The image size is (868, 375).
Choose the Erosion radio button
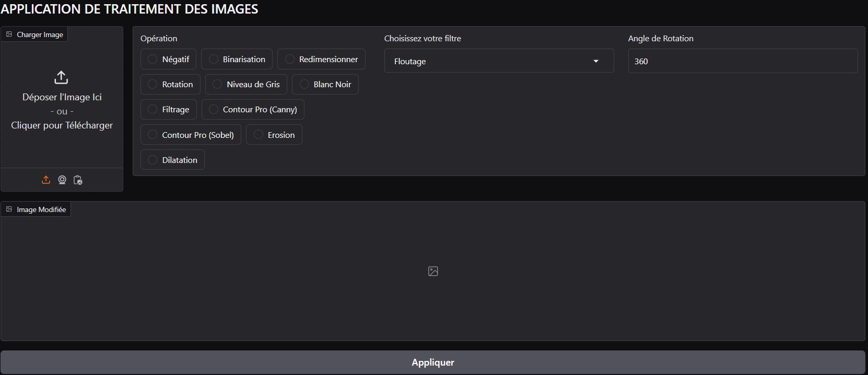pos(258,135)
